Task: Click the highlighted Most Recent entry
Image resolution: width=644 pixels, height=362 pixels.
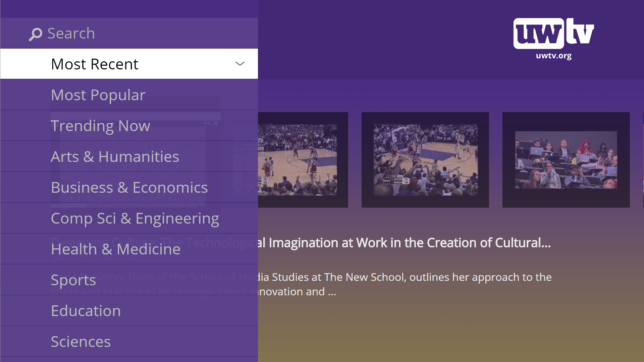Action: (x=94, y=63)
